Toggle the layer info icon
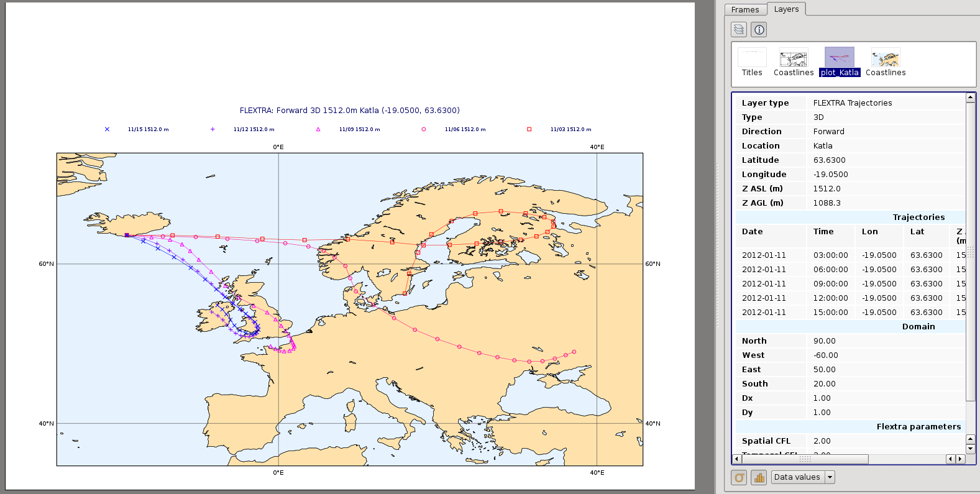 tap(759, 29)
